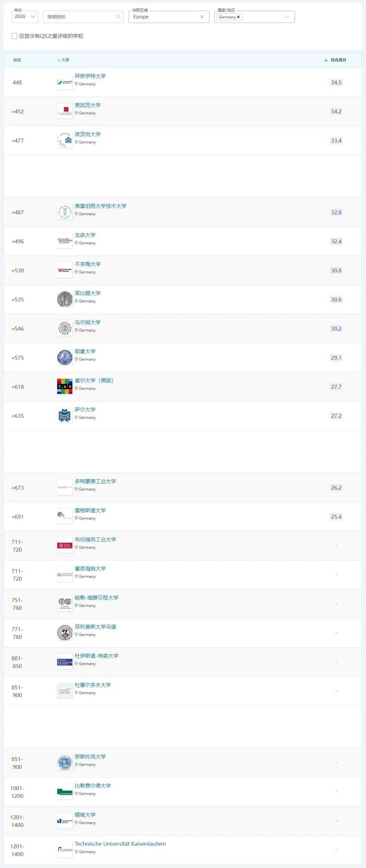Open the 弗雷伯格大学技术大学 link
Screen dimensions: 366x868
(x=100, y=206)
